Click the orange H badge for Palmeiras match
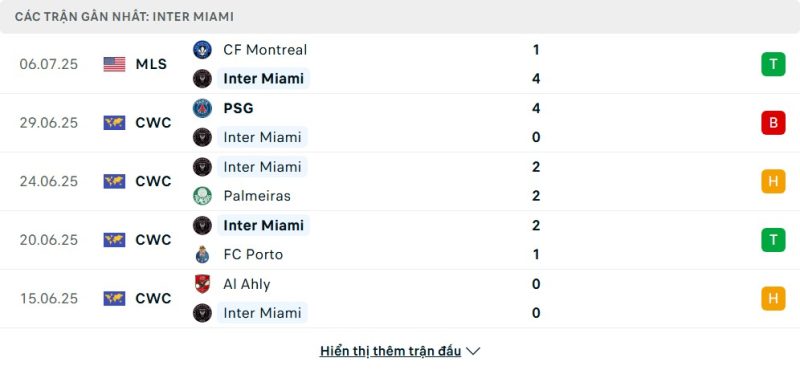800x374 pixels. (773, 181)
